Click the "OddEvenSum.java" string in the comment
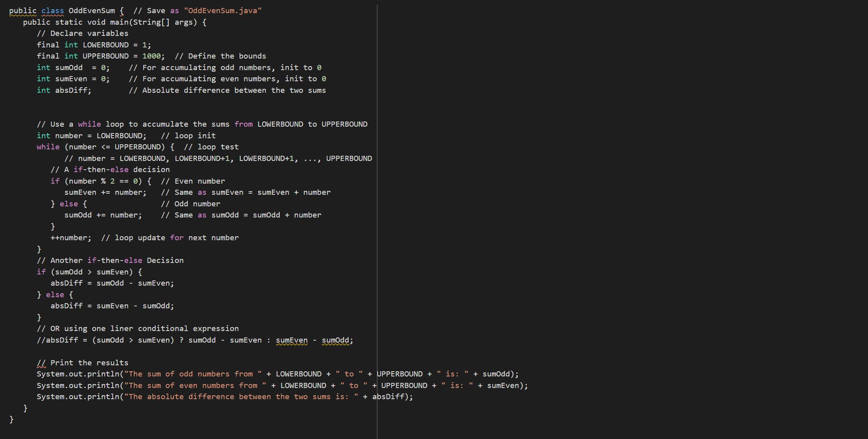The image size is (868, 439). (223, 11)
